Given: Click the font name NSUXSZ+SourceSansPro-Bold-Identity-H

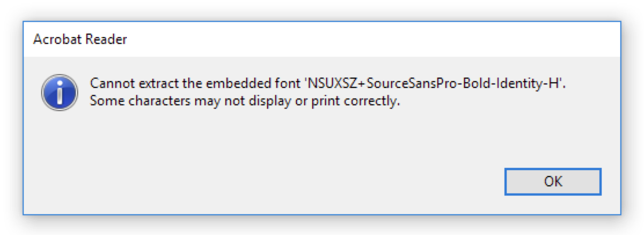Looking at the screenshot, I should [x=434, y=83].
